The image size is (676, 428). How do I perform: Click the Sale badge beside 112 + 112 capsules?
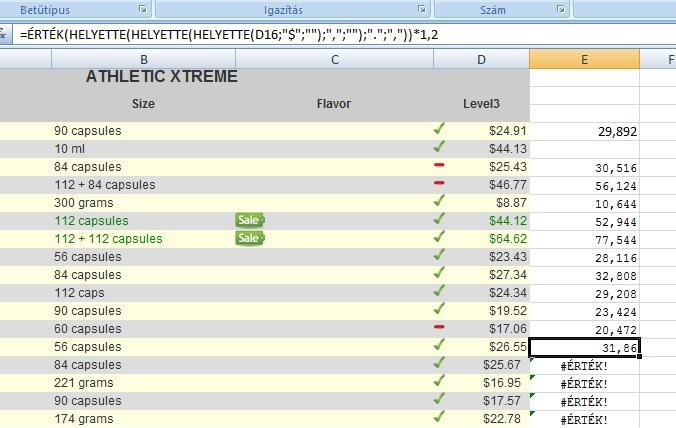pos(250,238)
